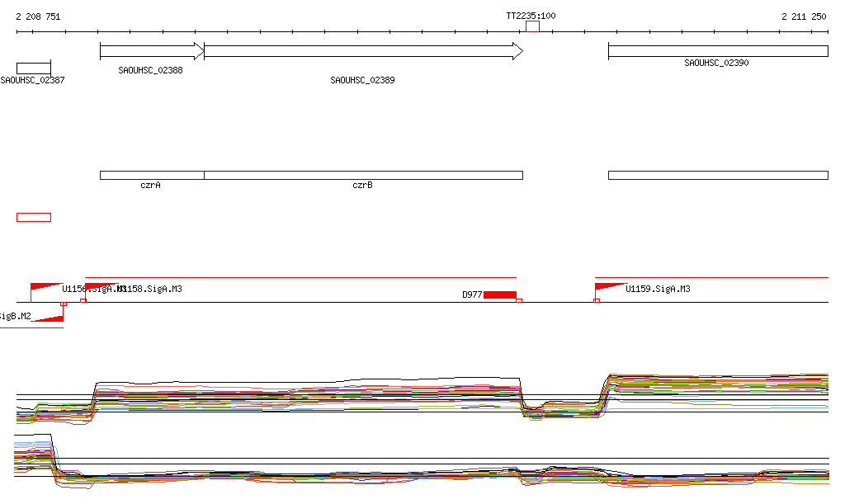Click the red SigB.M2 reverse-strand promoter flag
Screen dimensions: 845x504
(47, 318)
